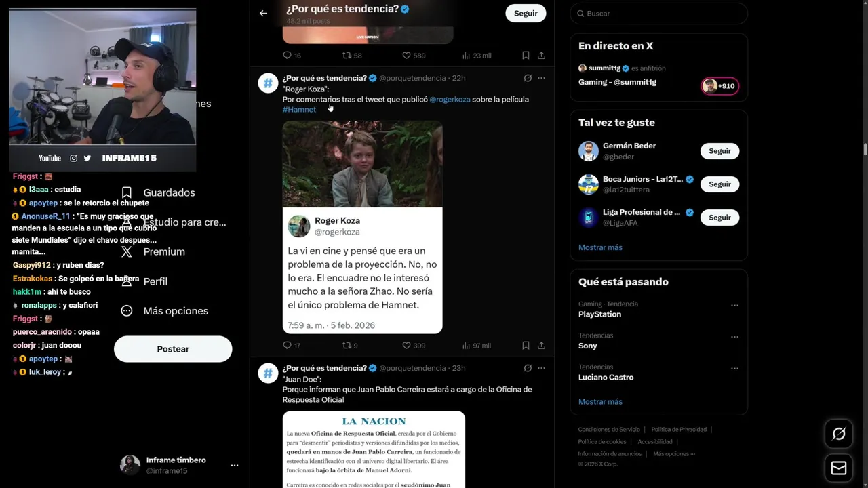Open Política de Privacidad link
Screen dimensions: 868x488
point(679,430)
